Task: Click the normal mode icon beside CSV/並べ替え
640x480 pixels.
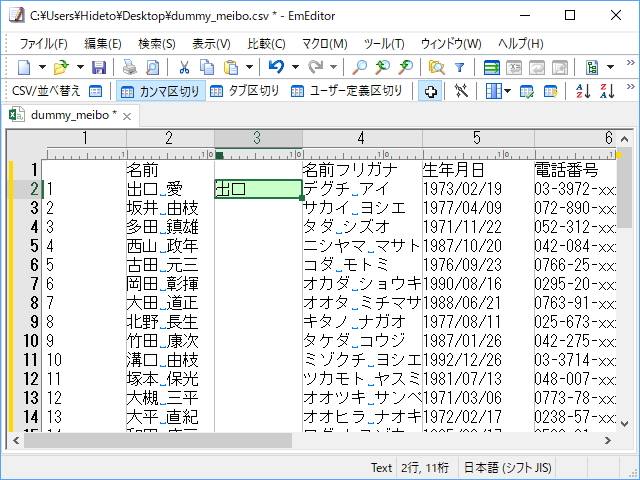Action: tap(96, 91)
